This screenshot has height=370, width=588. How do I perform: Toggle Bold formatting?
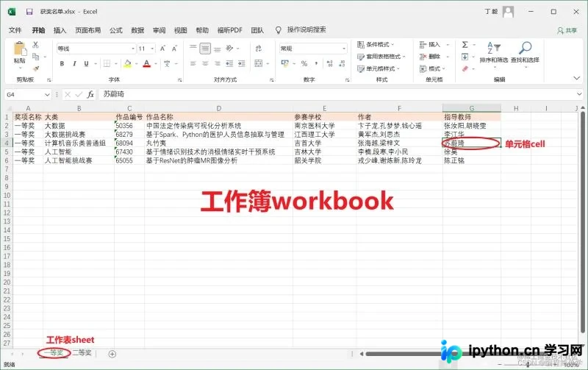(62, 64)
